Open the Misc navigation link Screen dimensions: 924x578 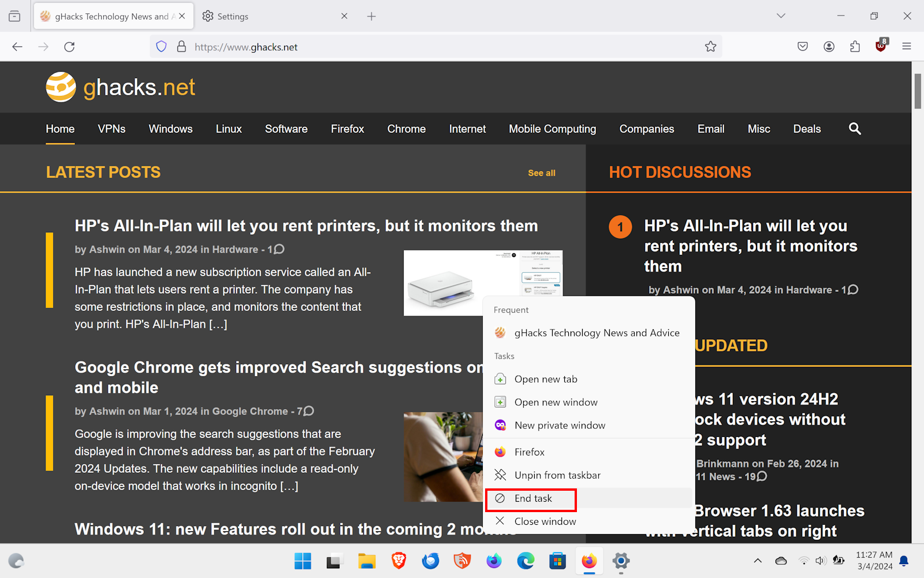point(759,129)
